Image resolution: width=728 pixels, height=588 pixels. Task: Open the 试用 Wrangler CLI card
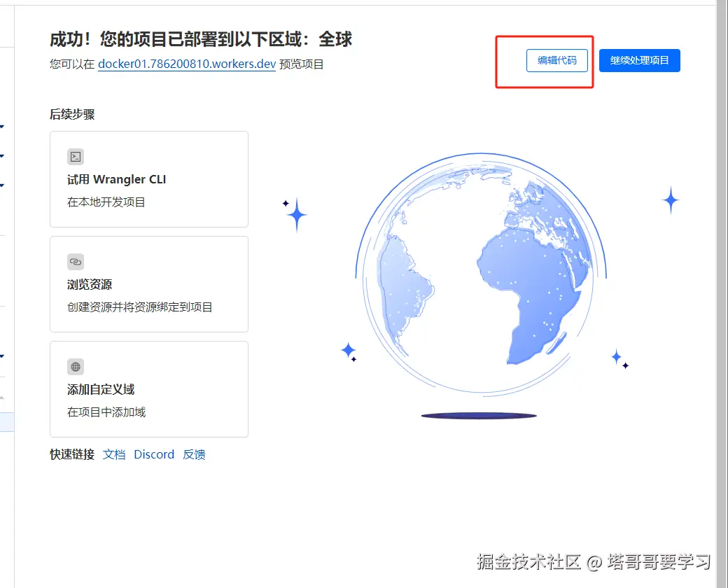(x=149, y=179)
